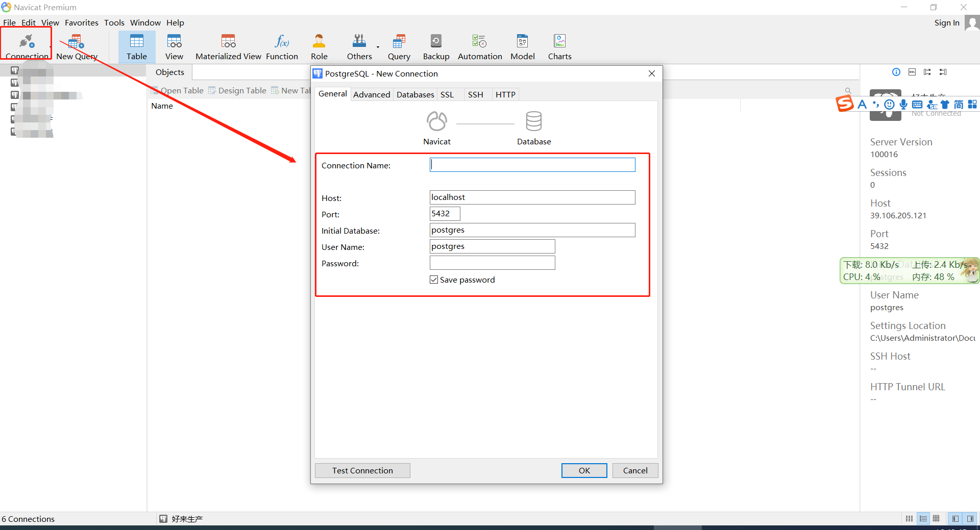Click the Others toolbar icon

click(359, 46)
